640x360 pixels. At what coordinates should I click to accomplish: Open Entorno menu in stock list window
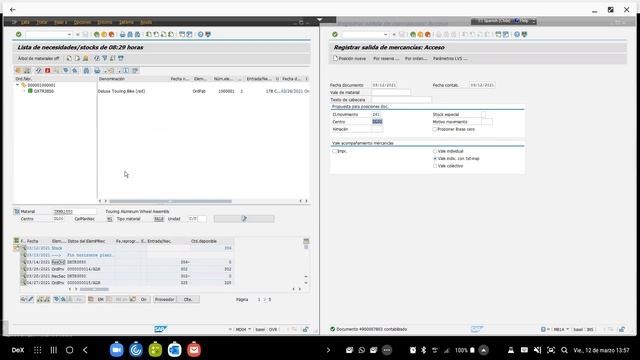click(105, 22)
